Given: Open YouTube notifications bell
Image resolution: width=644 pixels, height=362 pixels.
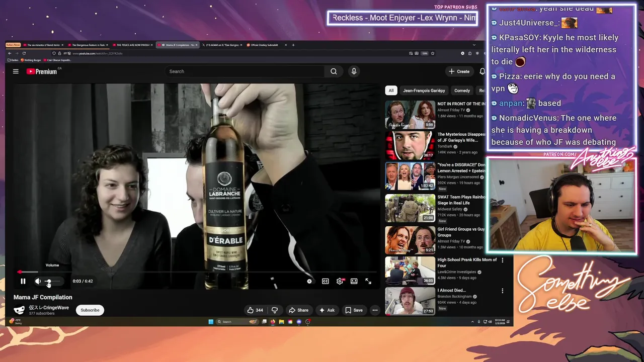Looking at the screenshot, I should (x=481, y=71).
